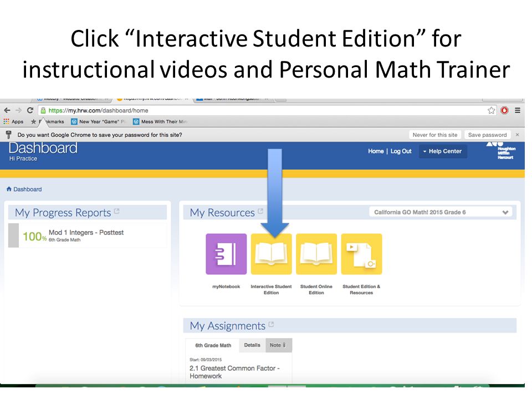Click the Log Out link

click(x=401, y=151)
